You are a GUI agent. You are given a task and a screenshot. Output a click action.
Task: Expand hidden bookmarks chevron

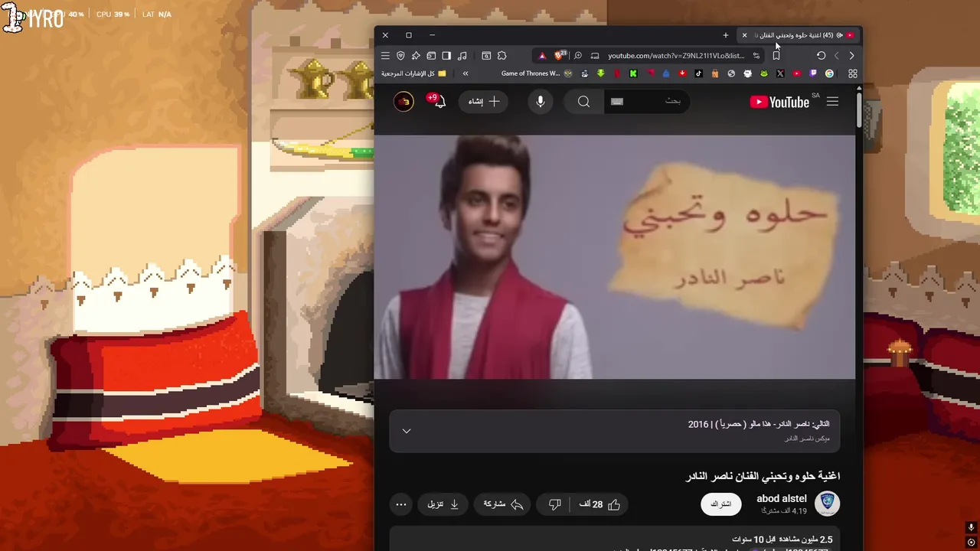465,73
